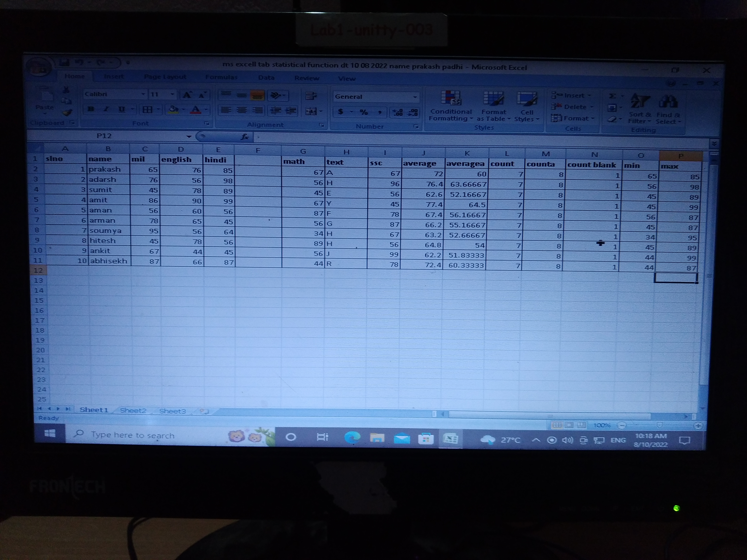747x560 pixels.
Task: Toggle italic formatting
Action: click(x=106, y=109)
